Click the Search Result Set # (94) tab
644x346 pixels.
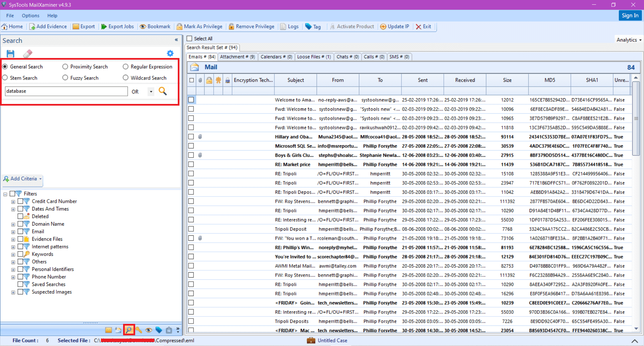212,48
